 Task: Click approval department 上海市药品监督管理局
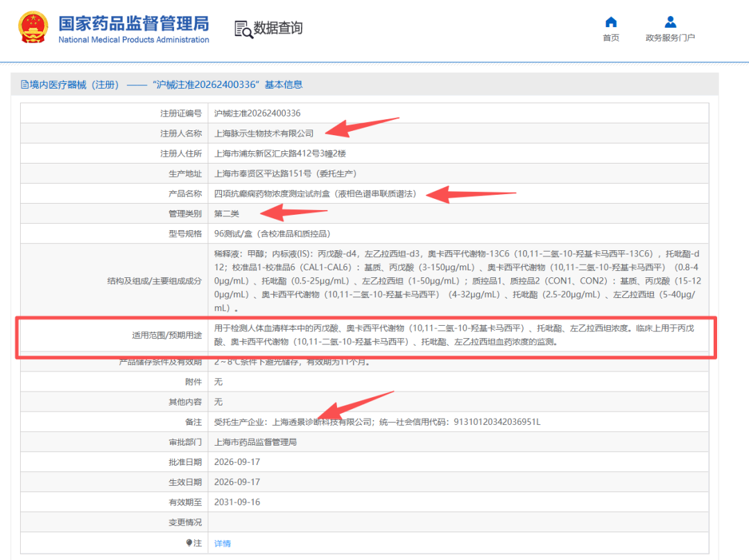(255, 441)
